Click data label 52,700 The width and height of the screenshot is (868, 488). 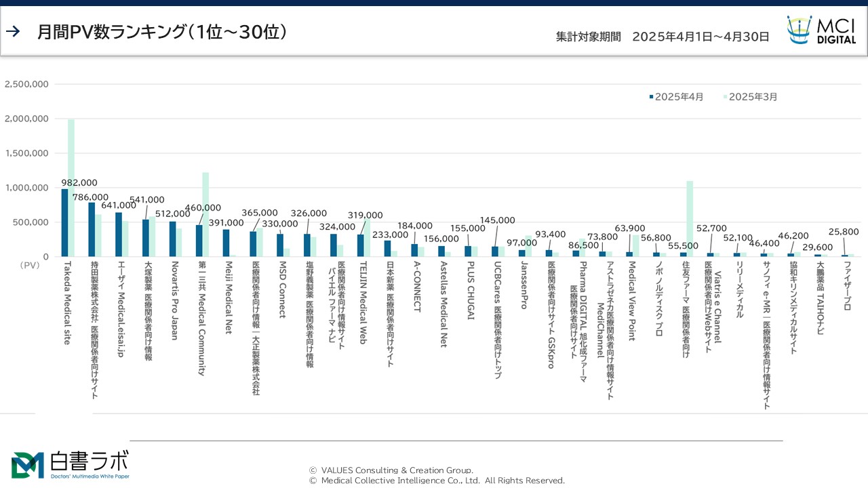pyautogui.click(x=711, y=228)
